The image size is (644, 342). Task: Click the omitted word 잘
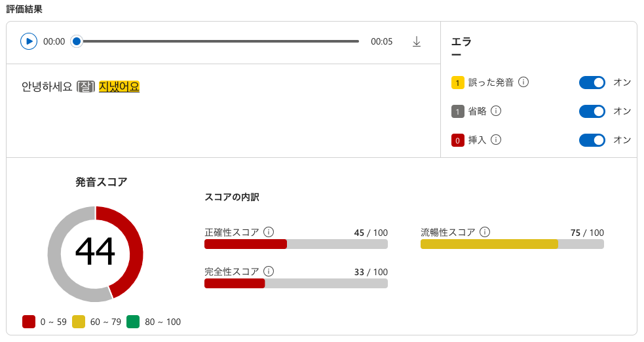pyautogui.click(x=86, y=86)
